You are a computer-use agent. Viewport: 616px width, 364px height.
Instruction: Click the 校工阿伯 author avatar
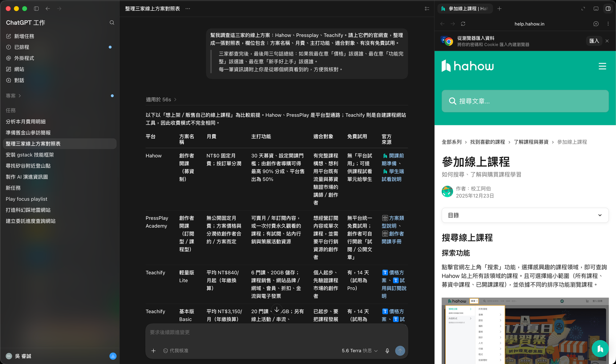point(447,192)
